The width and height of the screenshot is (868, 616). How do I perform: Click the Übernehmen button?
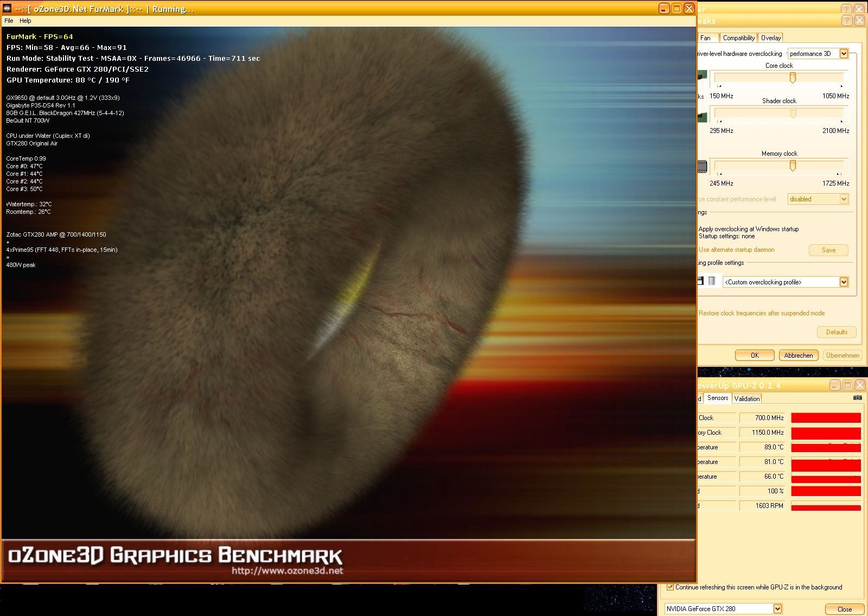[843, 355]
